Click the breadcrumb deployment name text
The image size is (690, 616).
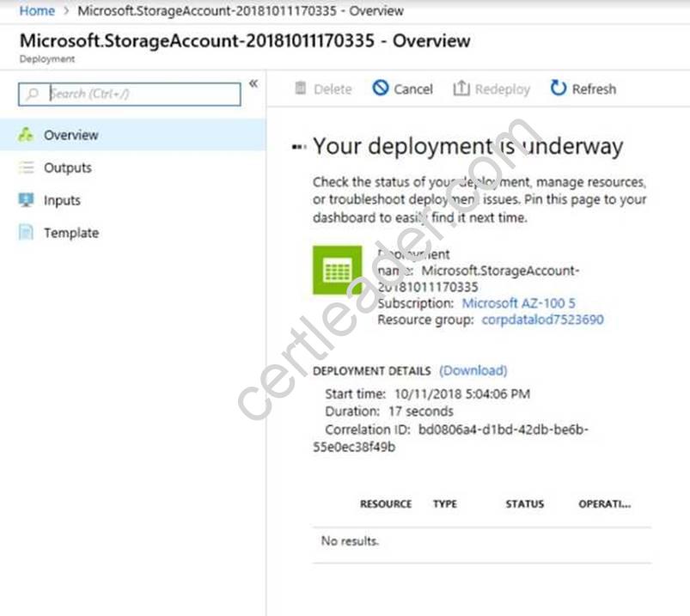241,10
